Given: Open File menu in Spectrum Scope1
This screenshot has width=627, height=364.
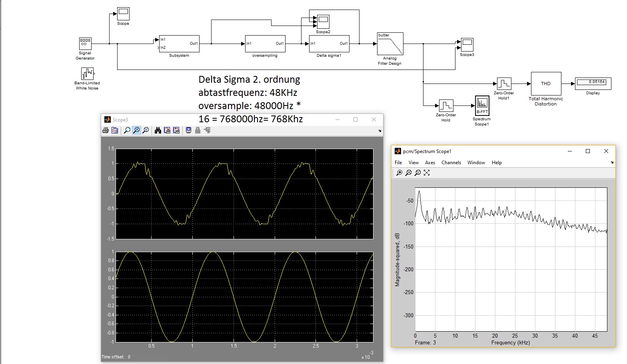Looking at the screenshot, I should pos(398,163).
